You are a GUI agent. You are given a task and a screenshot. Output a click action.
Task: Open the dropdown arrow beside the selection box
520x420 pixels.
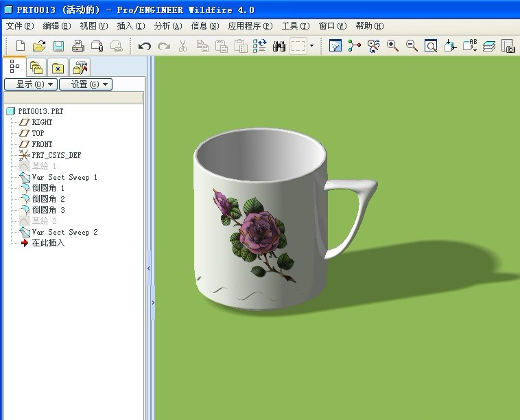(x=311, y=45)
